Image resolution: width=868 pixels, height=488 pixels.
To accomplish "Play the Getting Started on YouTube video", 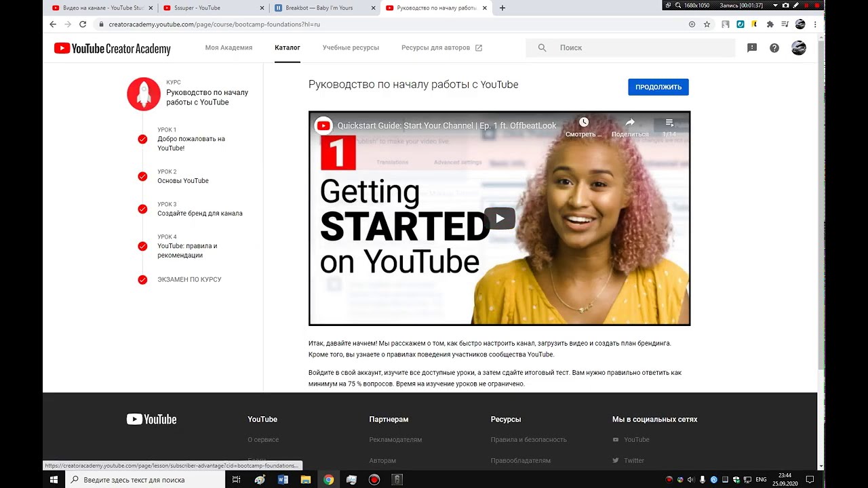I will (500, 218).
